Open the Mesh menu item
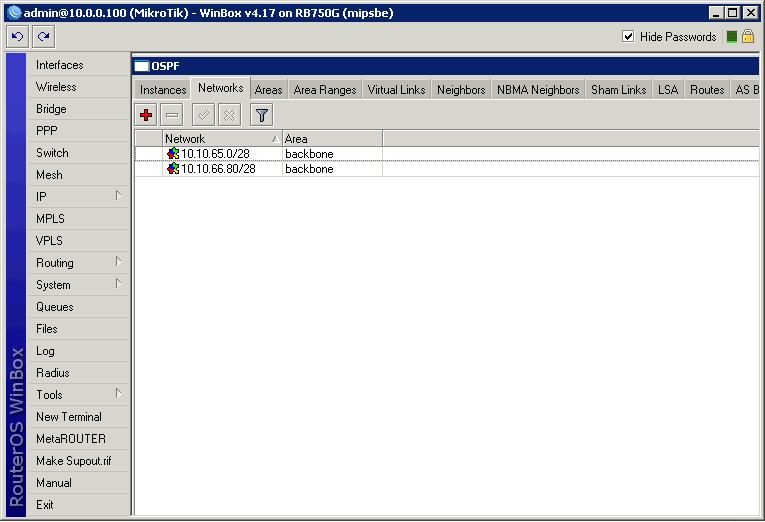765x522 pixels. point(78,175)
